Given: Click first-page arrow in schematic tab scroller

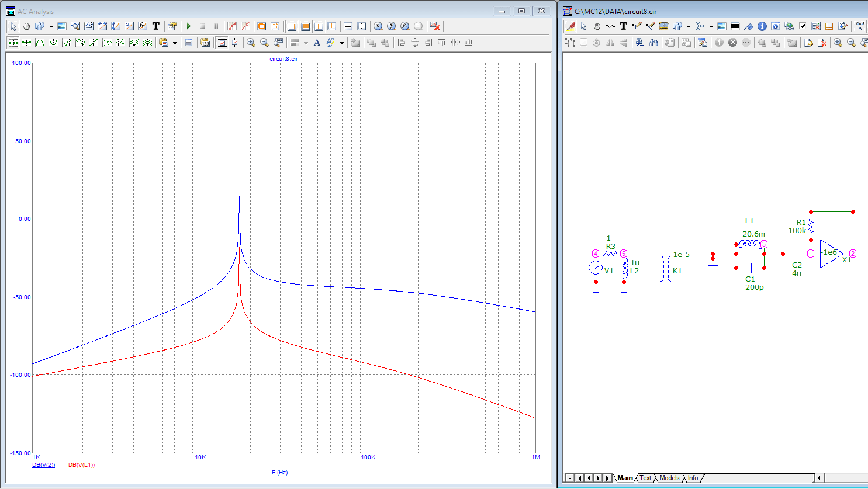Looking at the screenshot, I should [579, 478].
